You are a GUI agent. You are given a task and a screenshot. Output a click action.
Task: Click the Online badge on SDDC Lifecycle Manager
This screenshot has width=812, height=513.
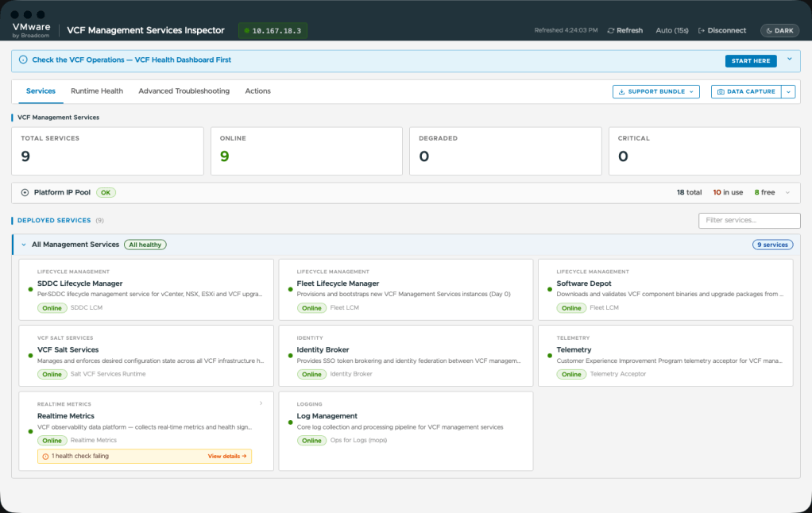(x=52, y=308)
